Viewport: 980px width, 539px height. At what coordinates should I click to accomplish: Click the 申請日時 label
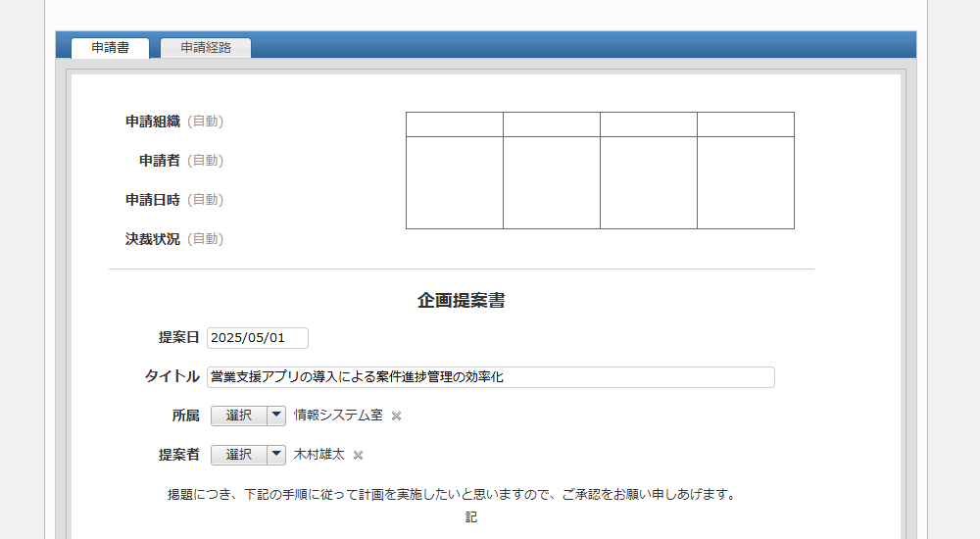(153, 200)
